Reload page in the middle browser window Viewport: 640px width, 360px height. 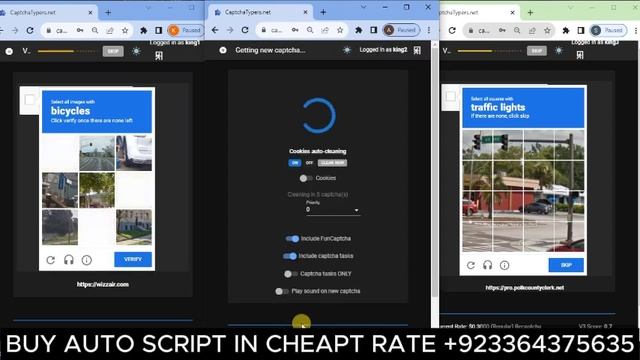[x=245, y=30]
